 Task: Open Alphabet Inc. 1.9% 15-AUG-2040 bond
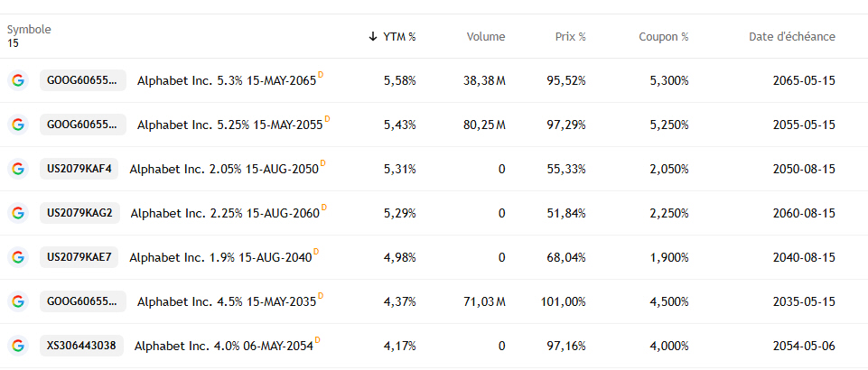pos(220,257)
